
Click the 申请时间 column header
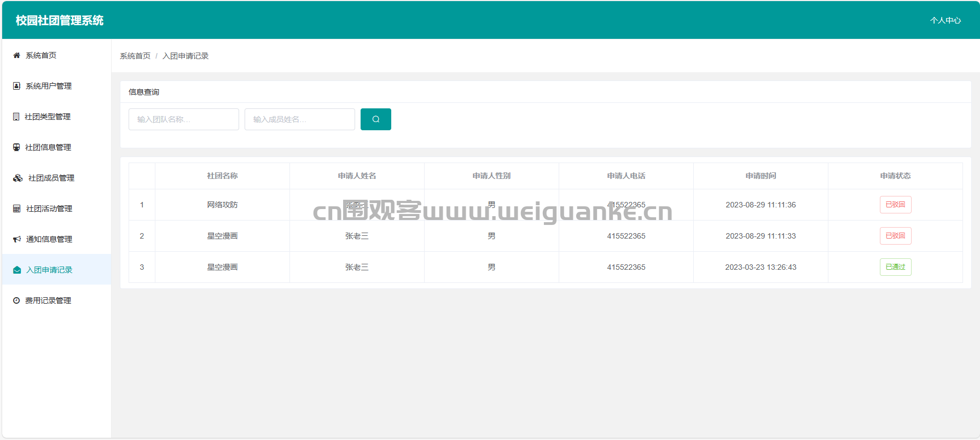click(761, 176)
